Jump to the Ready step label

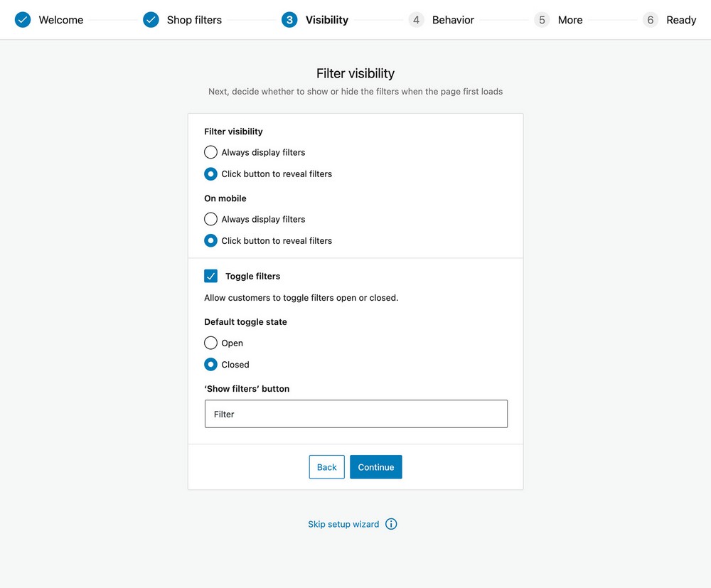(681, 20)
